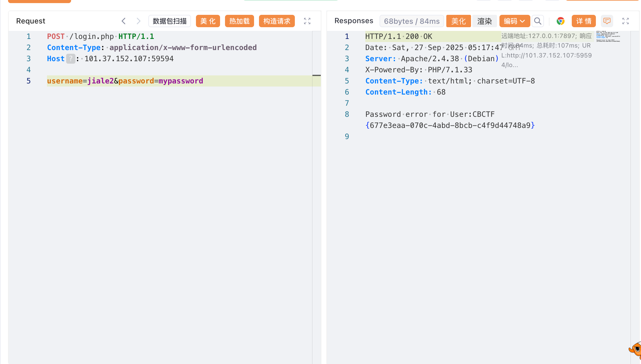
Task: Open the response search magnifier
Action: point(538,21)
